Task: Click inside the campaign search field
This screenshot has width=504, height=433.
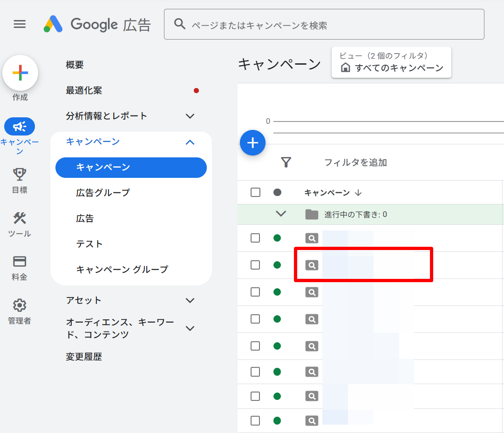Action: (x=324, y=24)
